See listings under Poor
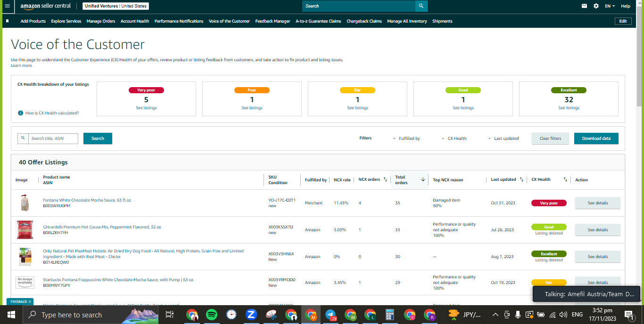The image size is (644, 324). coord(252,108)
